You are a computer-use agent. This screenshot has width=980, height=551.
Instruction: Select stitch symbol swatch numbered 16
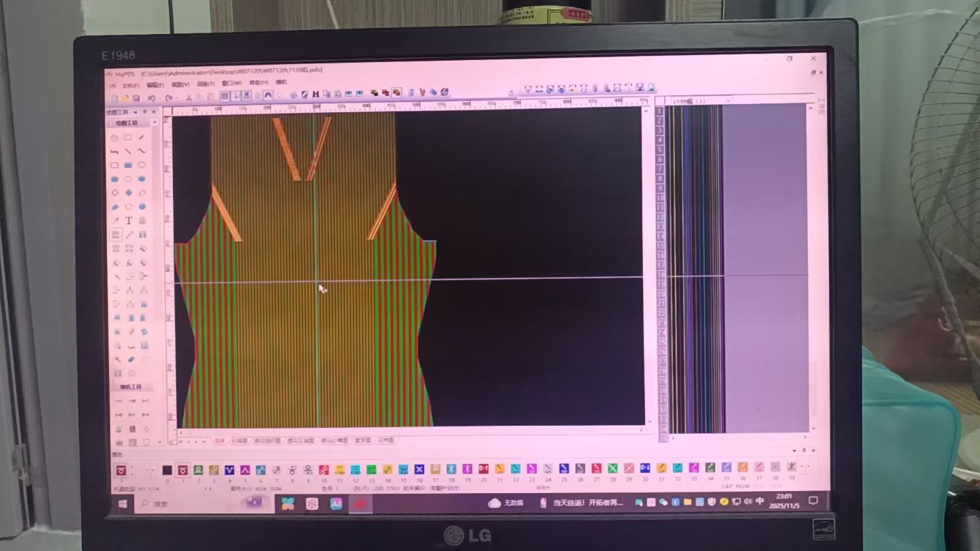click(419, 469)
